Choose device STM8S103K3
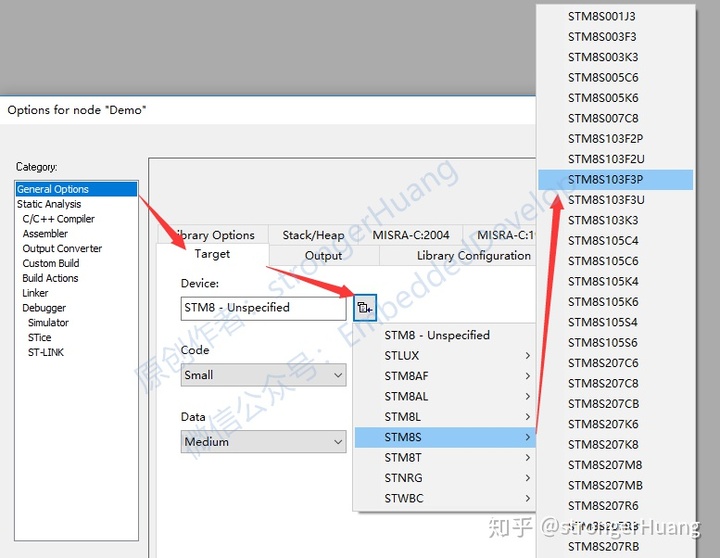Viewport: 720px width, 558px height. pos(615,220)
